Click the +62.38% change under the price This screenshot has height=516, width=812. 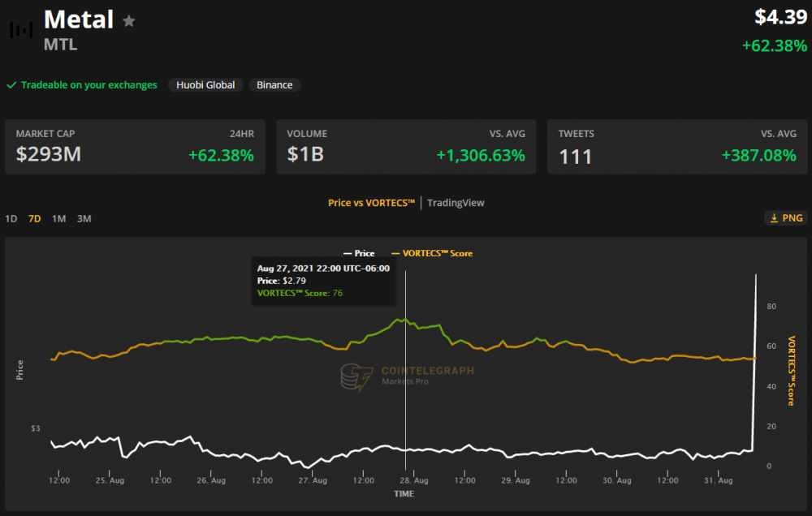tap(774, 45)
